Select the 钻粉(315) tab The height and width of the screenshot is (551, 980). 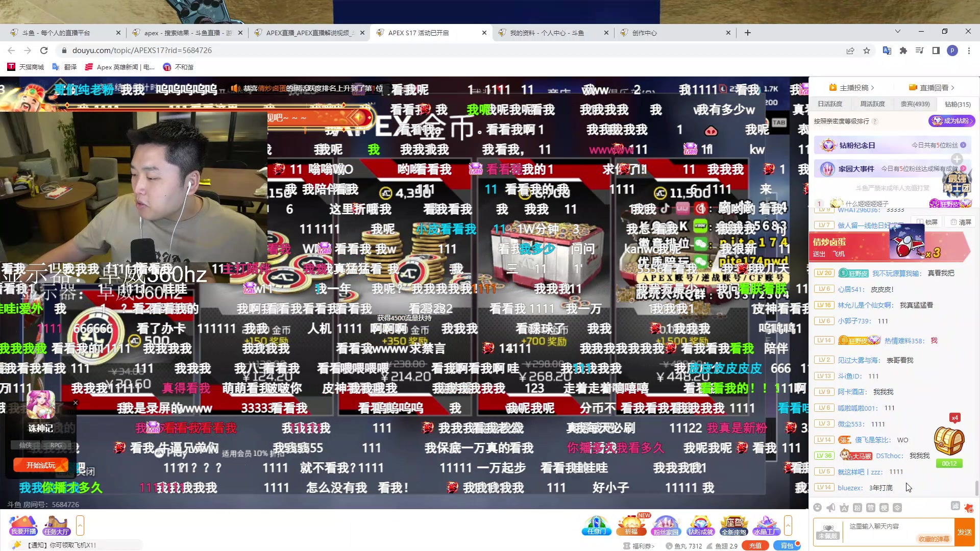pyautogui.click(x=958, y=104)
